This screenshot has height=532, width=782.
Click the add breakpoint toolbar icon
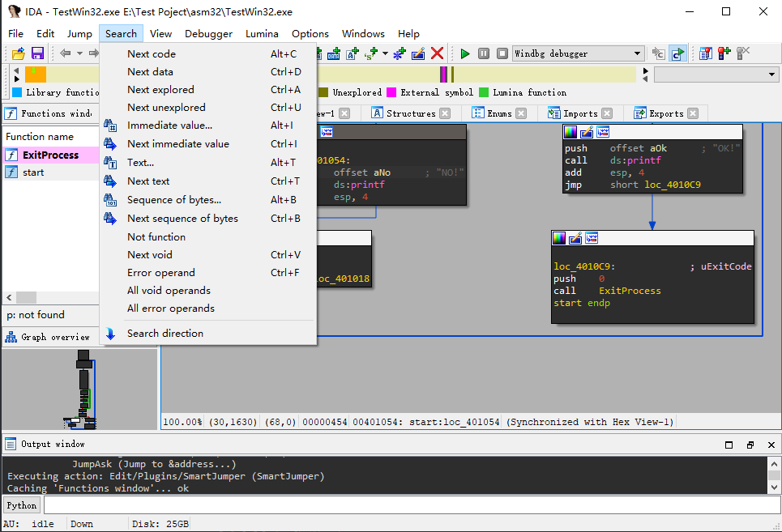(x=724, y=53)
